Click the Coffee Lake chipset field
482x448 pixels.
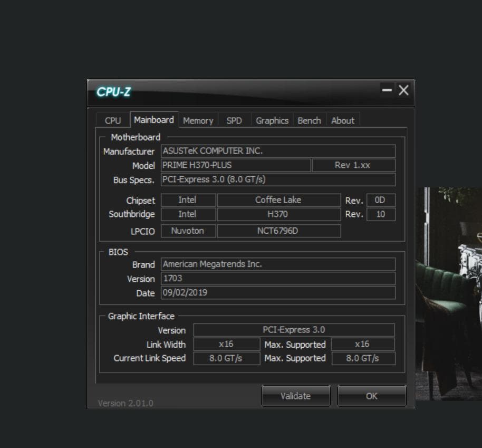pyautogui.click(x=279, y=200)
